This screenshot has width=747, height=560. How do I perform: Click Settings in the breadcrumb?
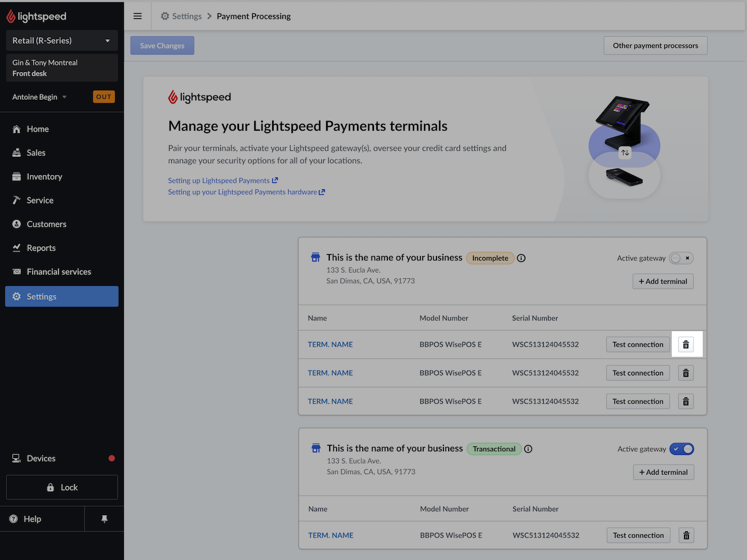click(x=186, y=16)
